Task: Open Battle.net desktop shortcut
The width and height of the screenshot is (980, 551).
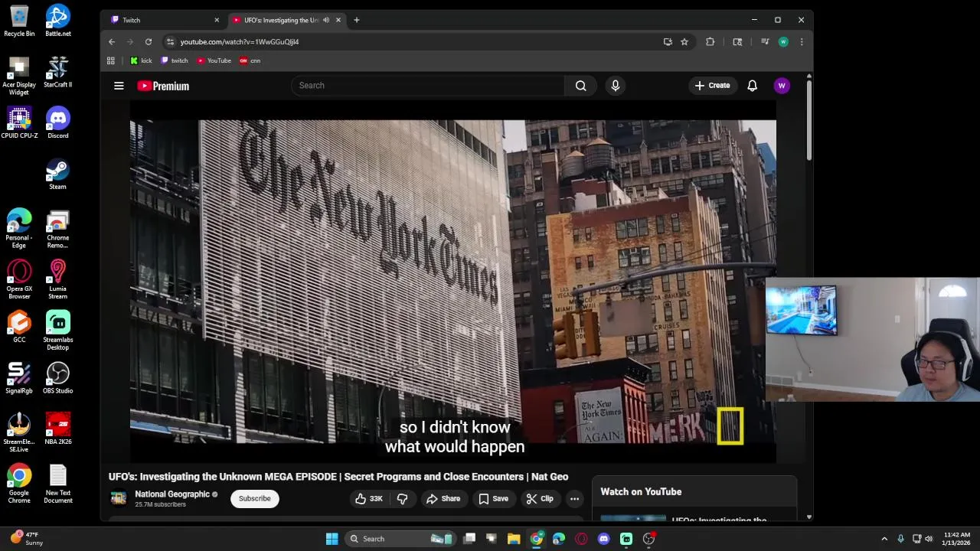Action: click(58, 21)
